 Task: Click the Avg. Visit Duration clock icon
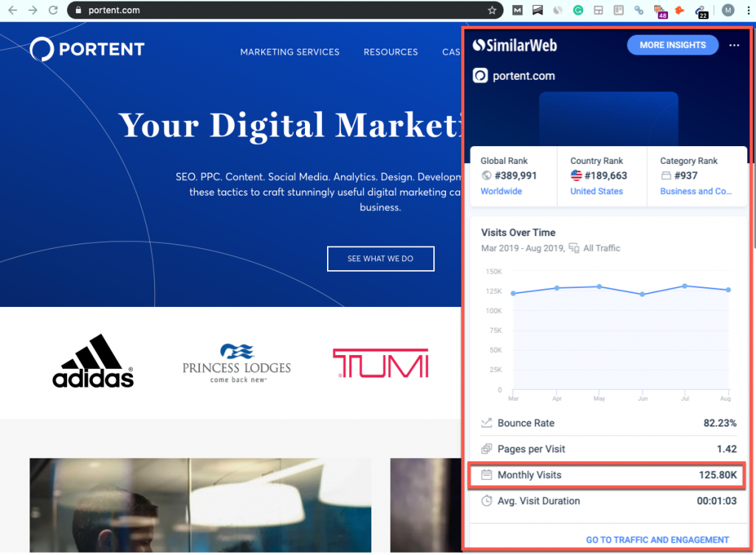487,500
